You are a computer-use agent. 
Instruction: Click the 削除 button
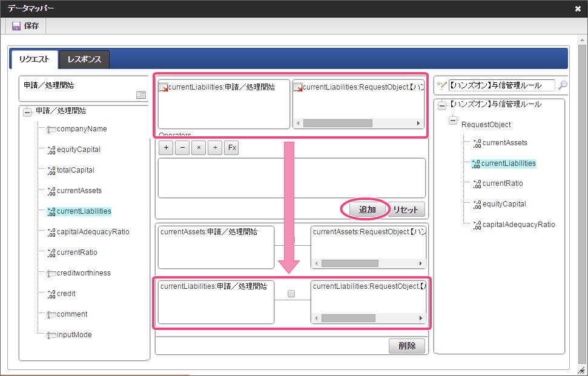point(407,346)
